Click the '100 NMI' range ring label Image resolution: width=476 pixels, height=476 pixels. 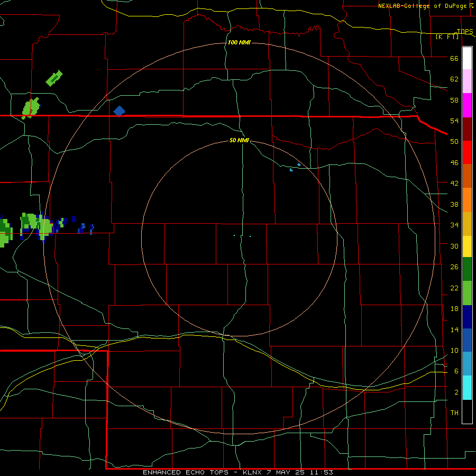(x=239, y=42)
